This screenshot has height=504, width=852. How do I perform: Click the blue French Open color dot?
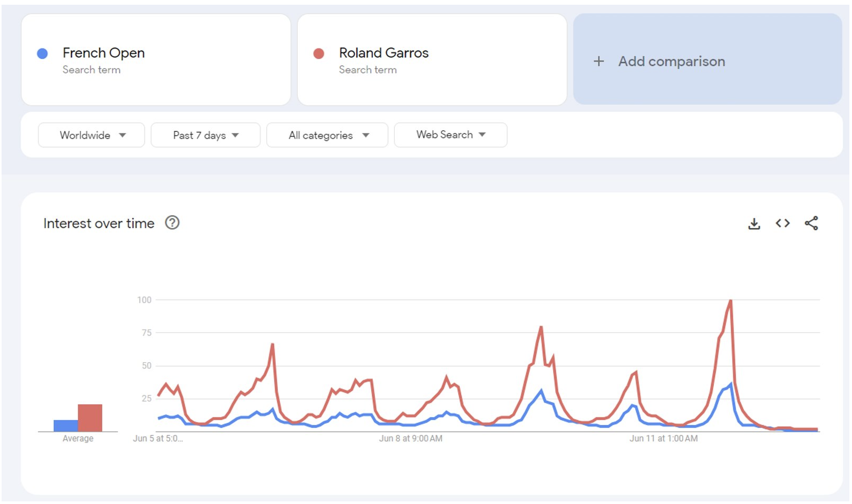43,53
